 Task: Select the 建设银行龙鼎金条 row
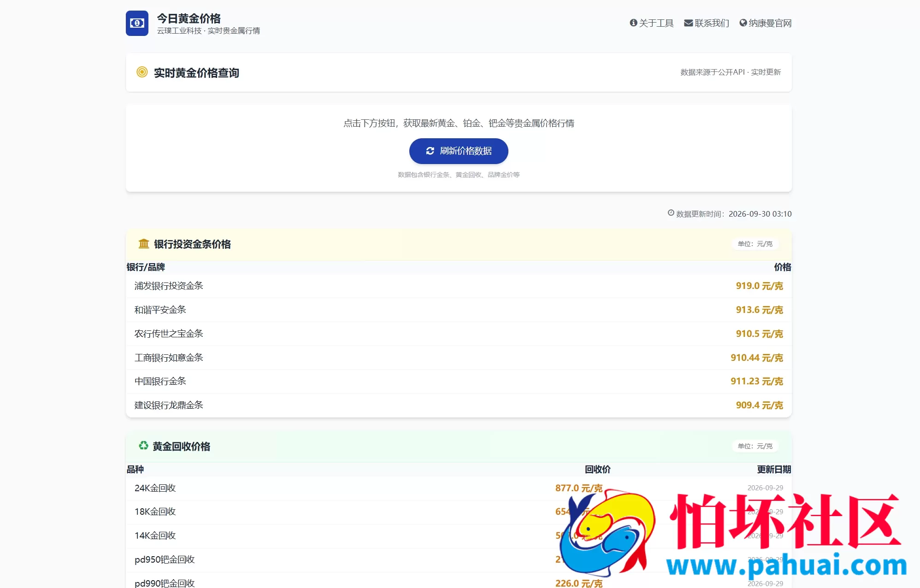pyautogui.click(x=459, y=406)
